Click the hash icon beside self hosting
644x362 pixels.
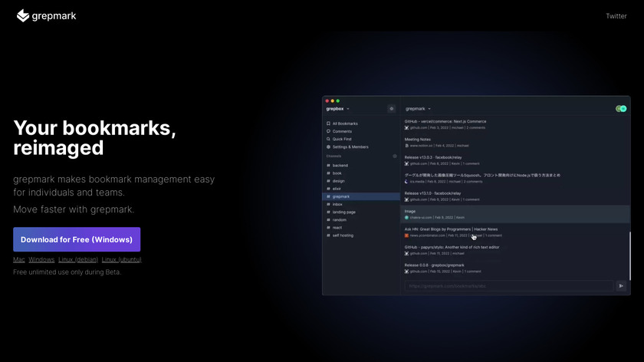(x=328, y=236)
